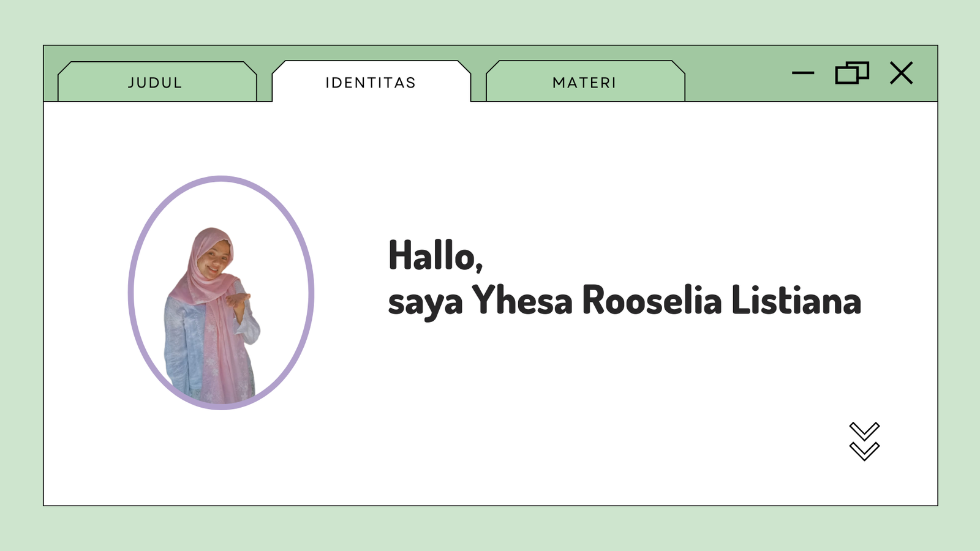This screenshot has height=551, width=980.
Task: Click the word "Rooselia" in the heading
Action: [652, 301]
